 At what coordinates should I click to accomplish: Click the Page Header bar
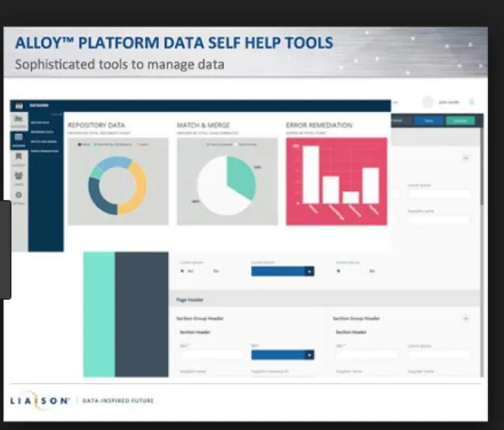[324, 300]
